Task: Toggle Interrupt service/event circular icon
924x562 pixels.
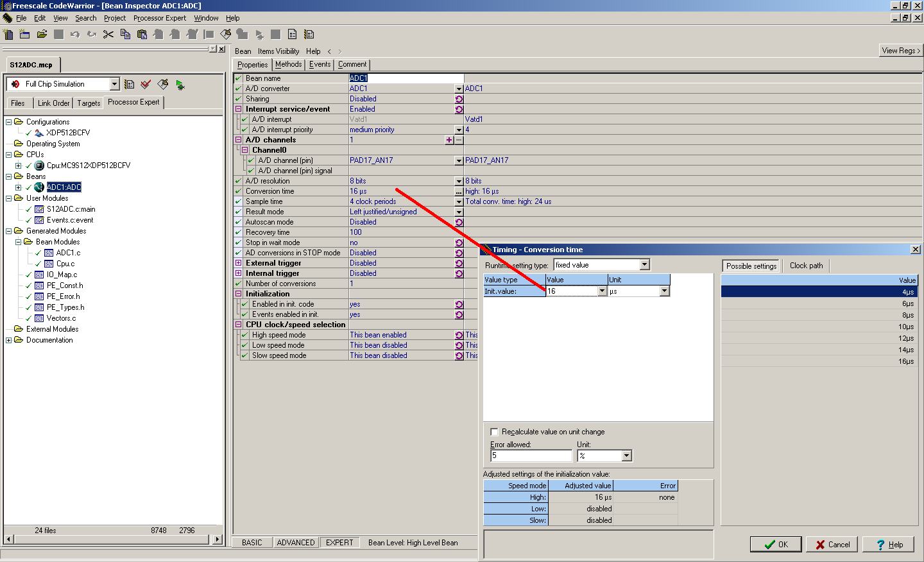Action: pos(459,109)
